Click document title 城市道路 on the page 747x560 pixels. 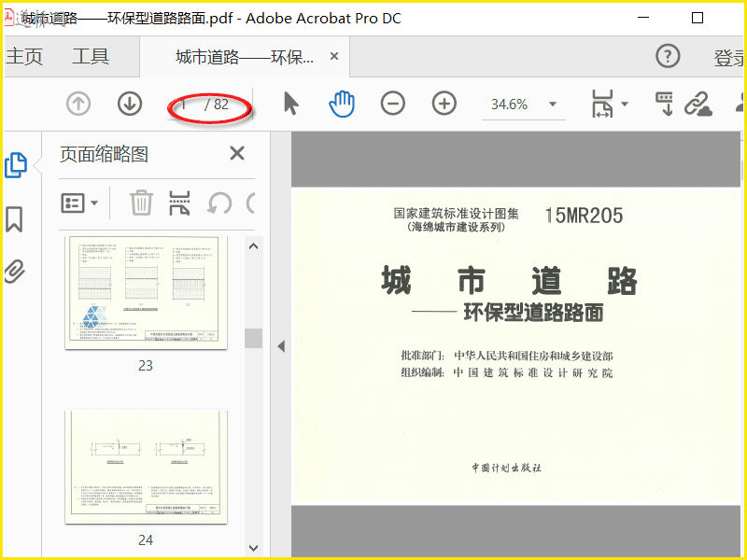pyautogui.click(x=509, y=281)
